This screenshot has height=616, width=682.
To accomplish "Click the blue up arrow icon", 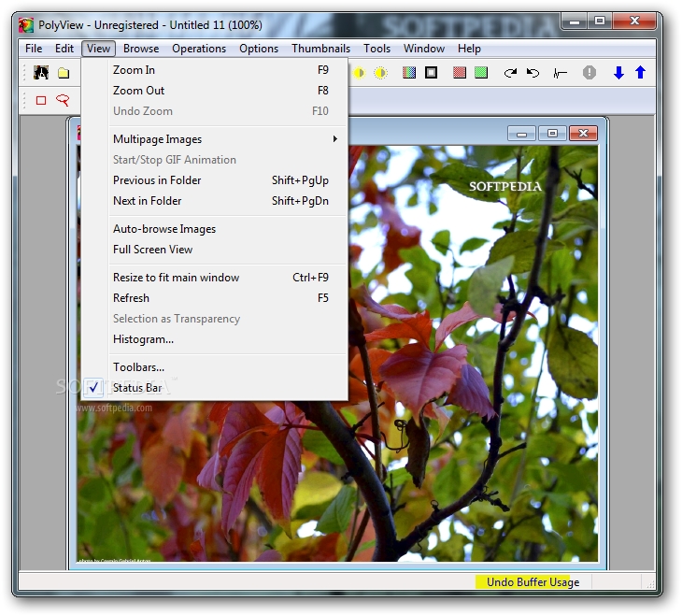I will point(640,73).
